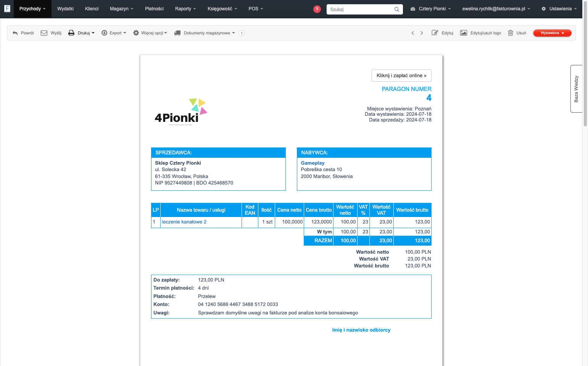This screenshot has height=366, width=588.
Task: Open the ewelina.rychlik@fakturownia.pl account dropdown
Action: click(496, 9)
